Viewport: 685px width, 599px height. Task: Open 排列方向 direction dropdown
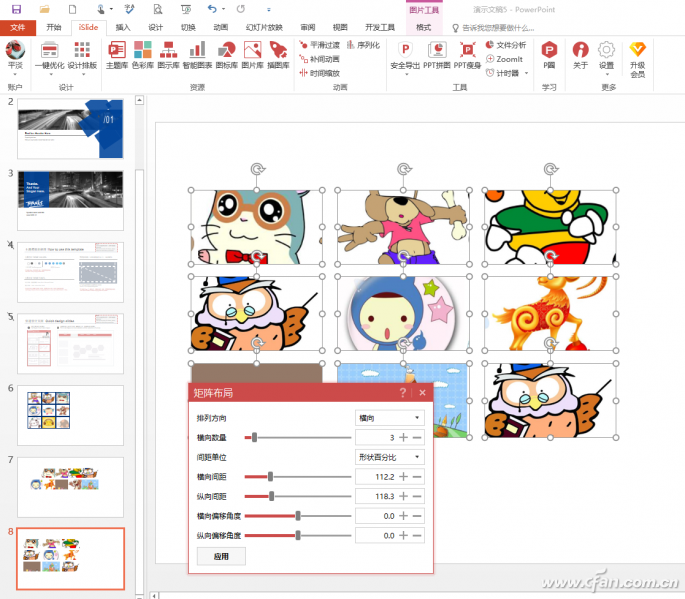click(x=389, y=418)
